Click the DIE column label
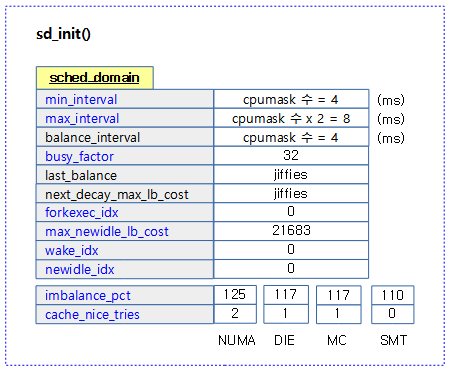 (x=284, y=340)
